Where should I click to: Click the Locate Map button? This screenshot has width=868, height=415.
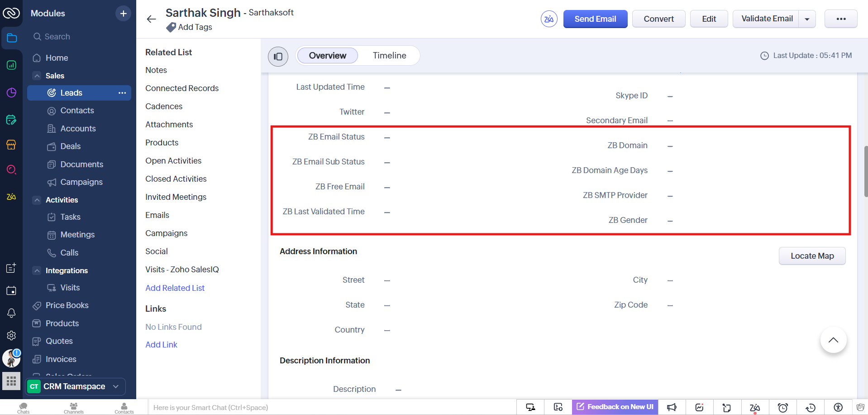pos(811,256)
